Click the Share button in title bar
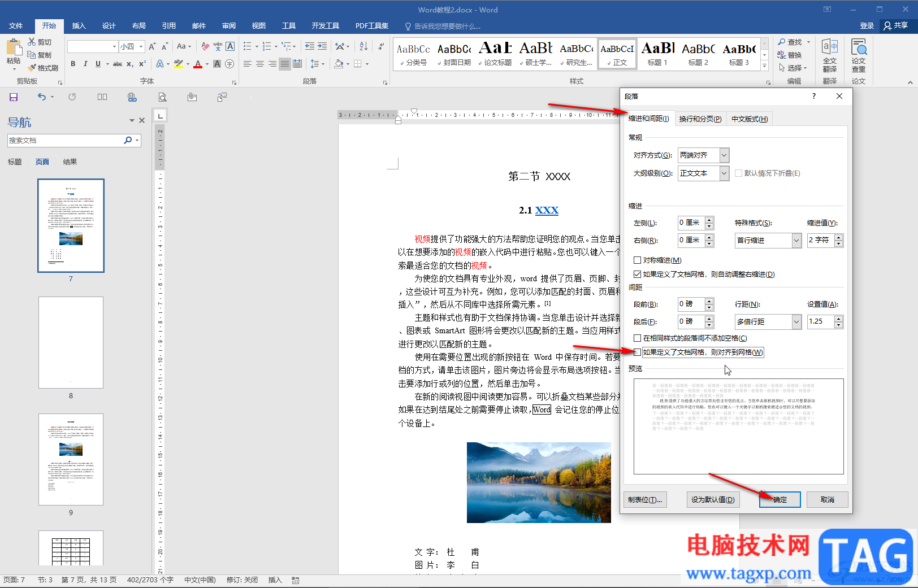The image size is (918, 588). point(896,26)
